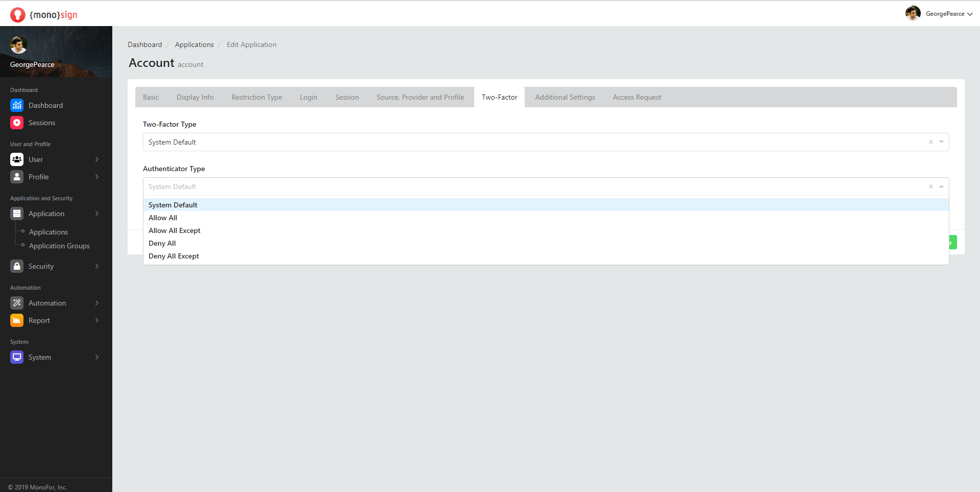Open Application Groups submenu item
This screenshot has height=492, width=980.
(x=59, y=246)
